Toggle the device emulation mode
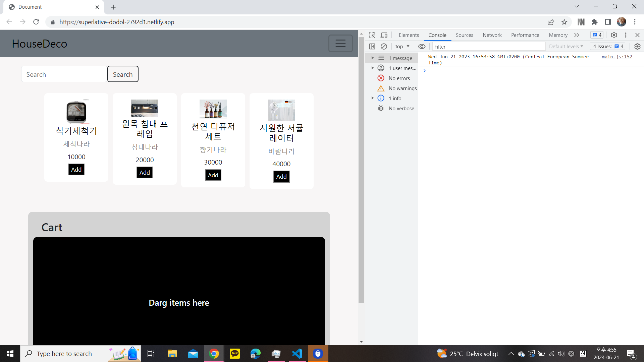The width and height of the screenshot is (644, 362). pos(384,35)
